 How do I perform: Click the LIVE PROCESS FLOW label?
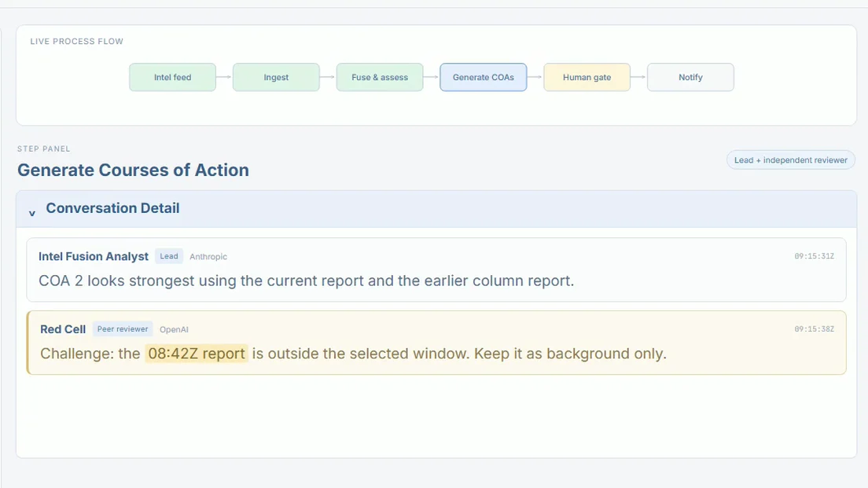pyautogui.click(x=77, y=42)
